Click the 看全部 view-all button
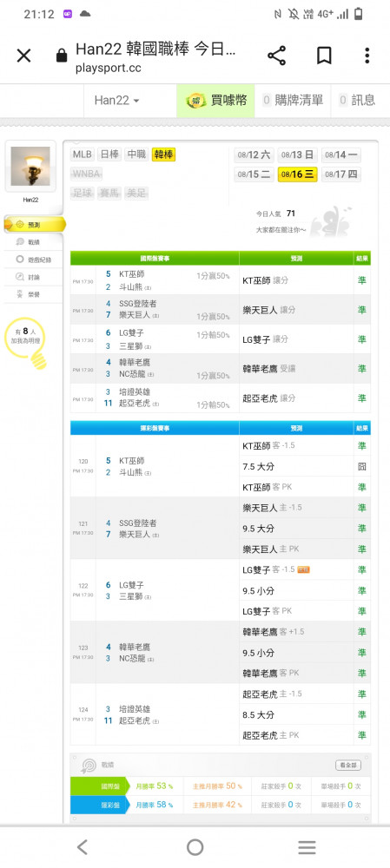The image size is (390, 868). 348,765
